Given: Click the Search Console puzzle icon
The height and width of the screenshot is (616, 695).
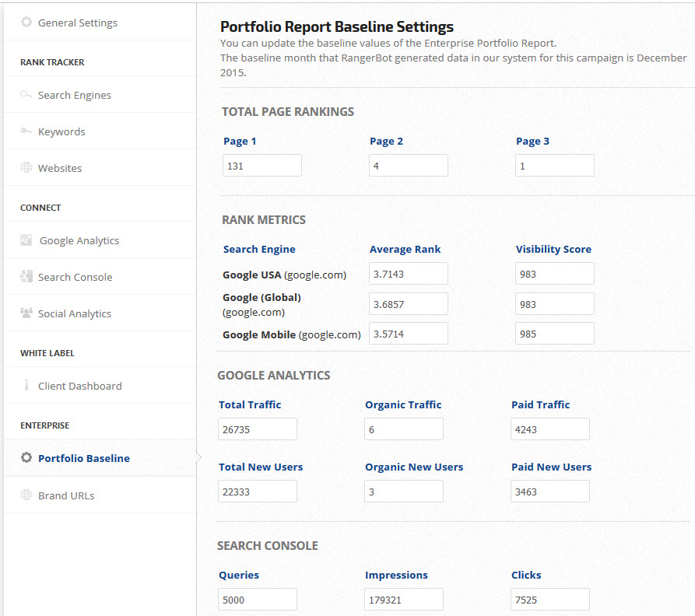Looking at the screenshot, I should 26,277.
